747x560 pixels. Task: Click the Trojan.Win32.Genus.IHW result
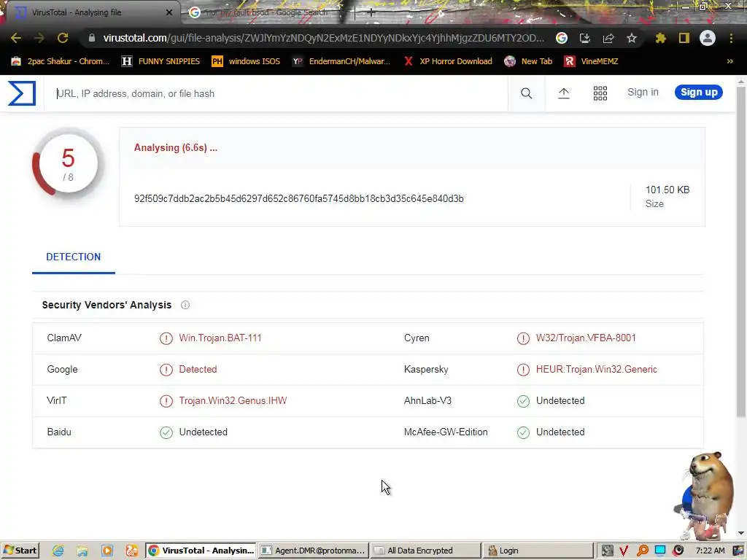coord(233,401)
